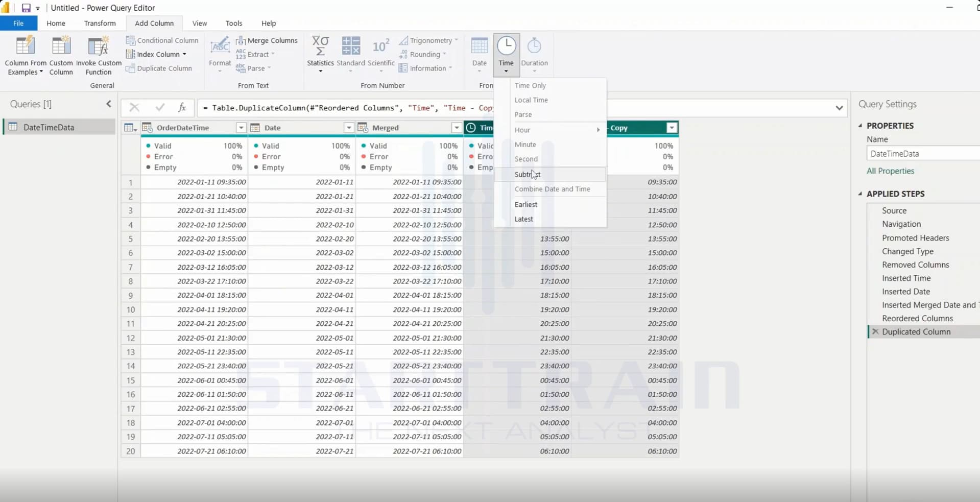Expand Hour submenu in Time menu
The image size is (980, 502).
click(x=550, y=130)
